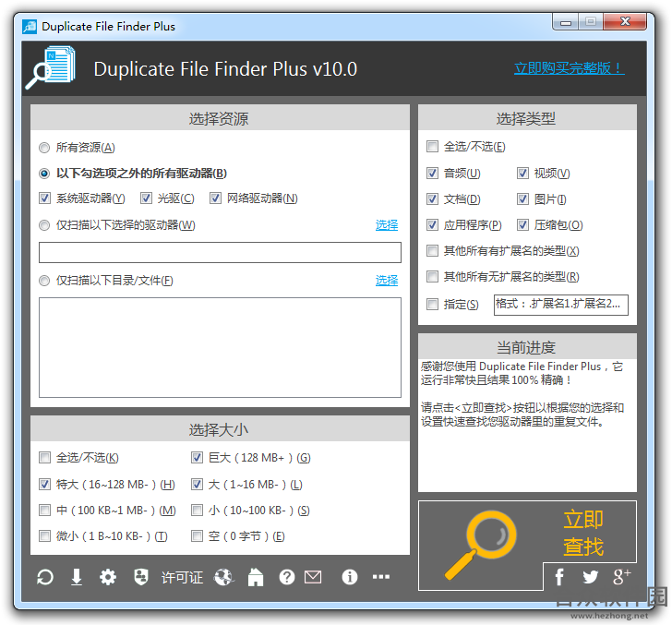Click the refresh icon in bottom toolbar
The height and width of the screenshot is (625, 672).
point(45,577)
